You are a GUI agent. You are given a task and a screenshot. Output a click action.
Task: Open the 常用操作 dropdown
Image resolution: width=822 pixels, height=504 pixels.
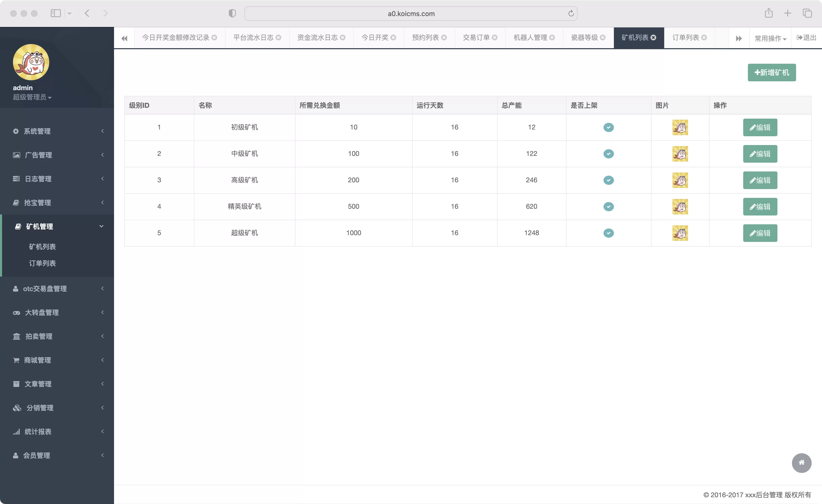(x=770, y=38)
